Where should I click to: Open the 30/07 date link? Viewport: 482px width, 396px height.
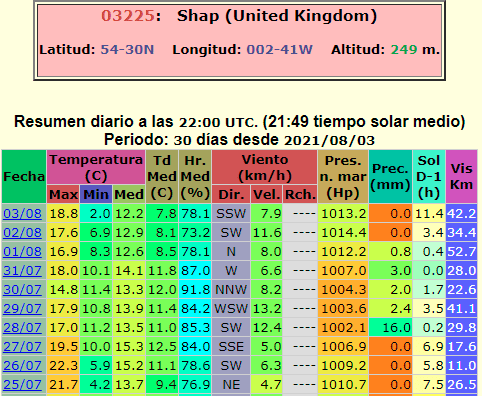click(x=22, y=290)
